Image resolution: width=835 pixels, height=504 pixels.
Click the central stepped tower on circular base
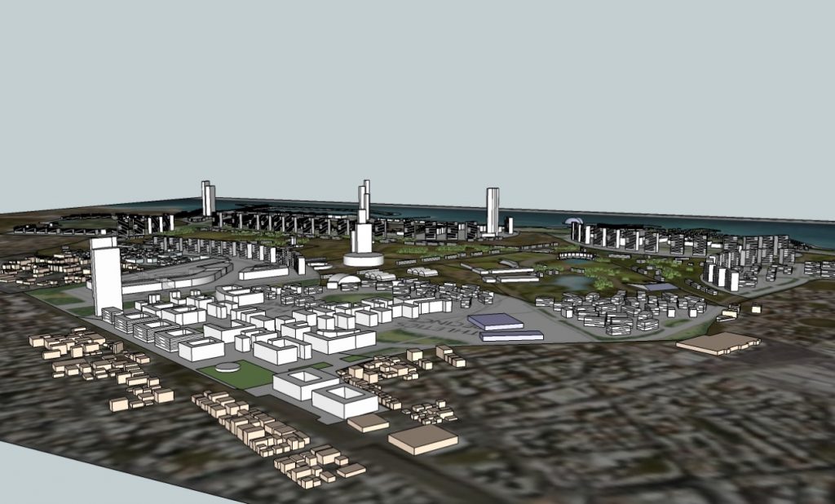(x=363, y=223)
